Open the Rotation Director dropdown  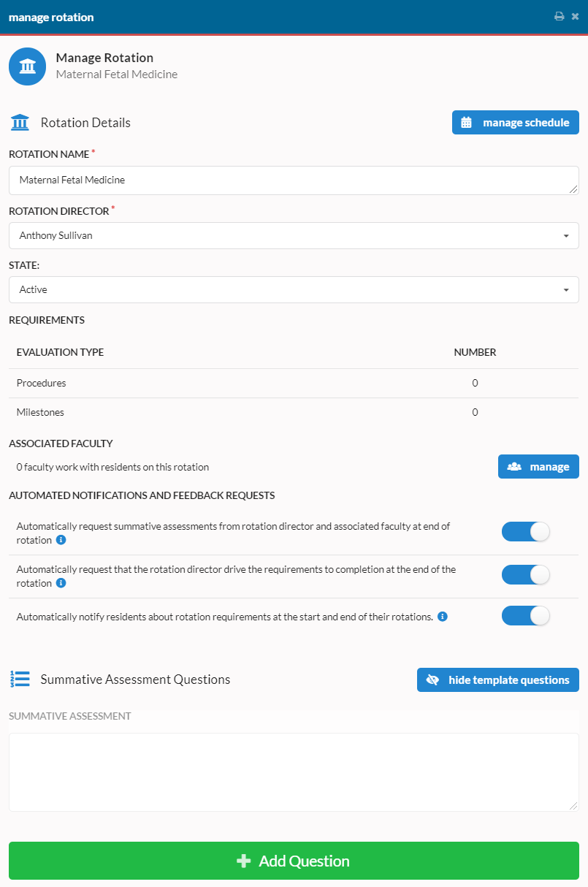(x=294, y=235)
